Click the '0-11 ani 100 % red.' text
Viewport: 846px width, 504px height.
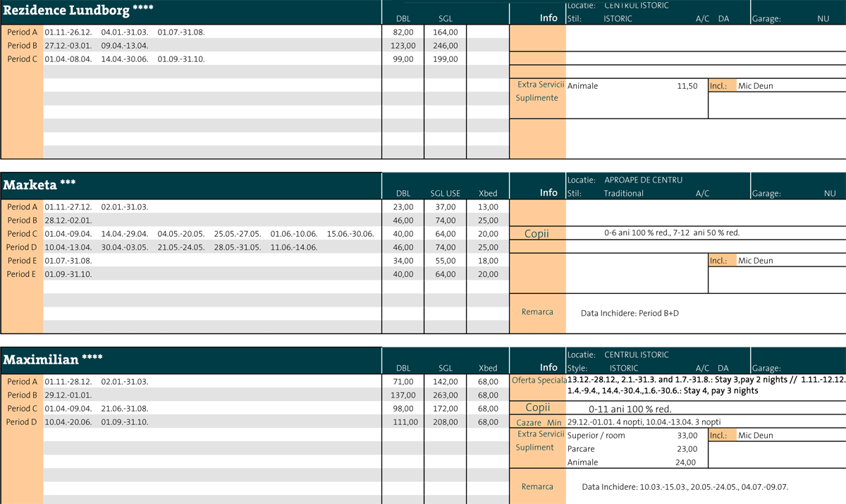point(629,409)
